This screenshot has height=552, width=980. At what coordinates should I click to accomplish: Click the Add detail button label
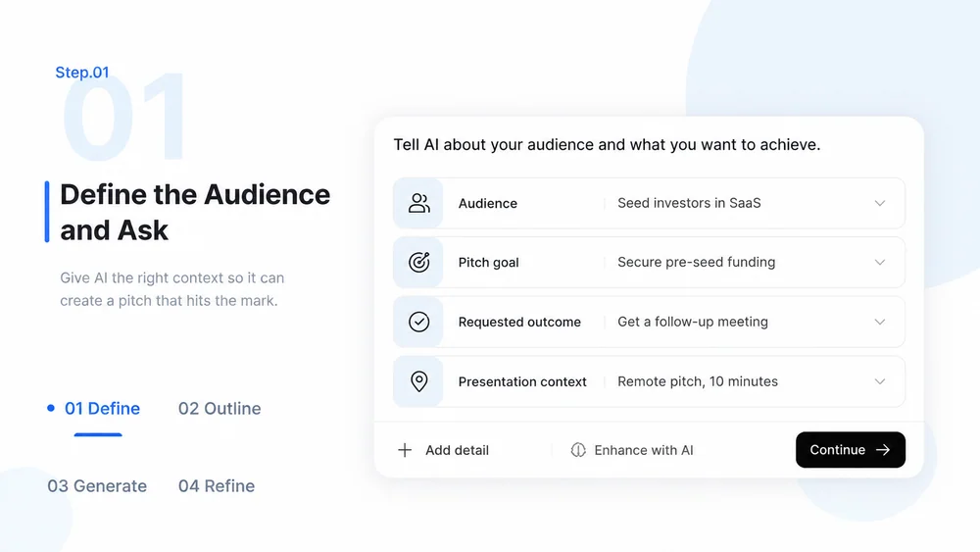[457, 450]
